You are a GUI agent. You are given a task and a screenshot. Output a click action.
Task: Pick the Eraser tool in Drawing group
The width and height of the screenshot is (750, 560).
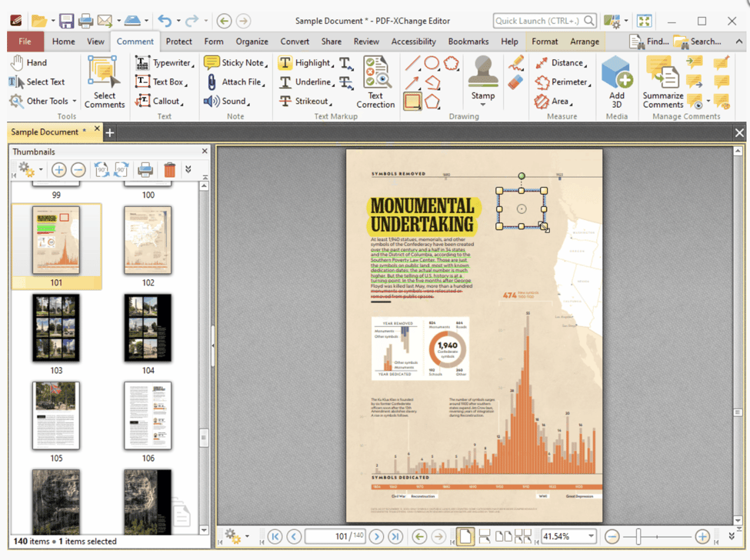(516, 81)
